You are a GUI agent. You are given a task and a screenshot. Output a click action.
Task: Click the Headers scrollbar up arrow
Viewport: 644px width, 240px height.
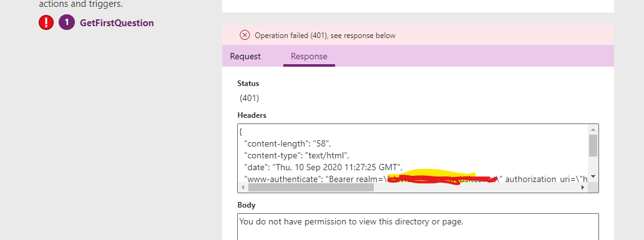pyautogui.click(x=593, y=129)
